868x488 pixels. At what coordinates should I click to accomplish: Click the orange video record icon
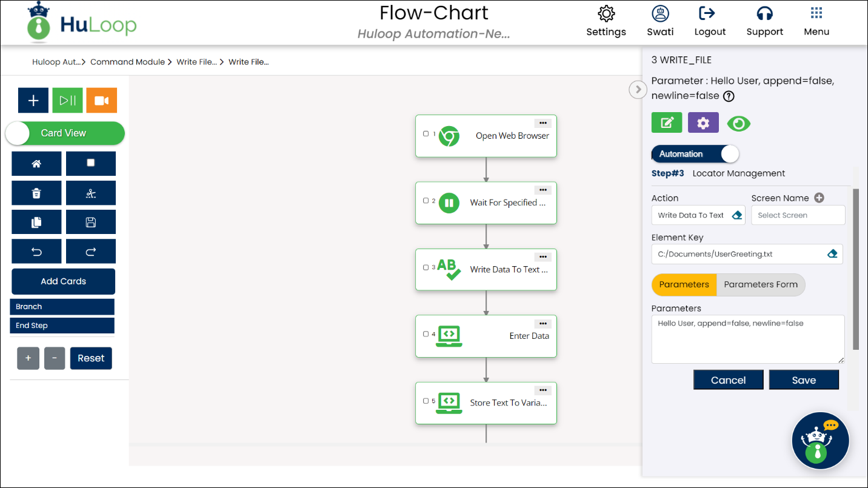pos(101,101)
